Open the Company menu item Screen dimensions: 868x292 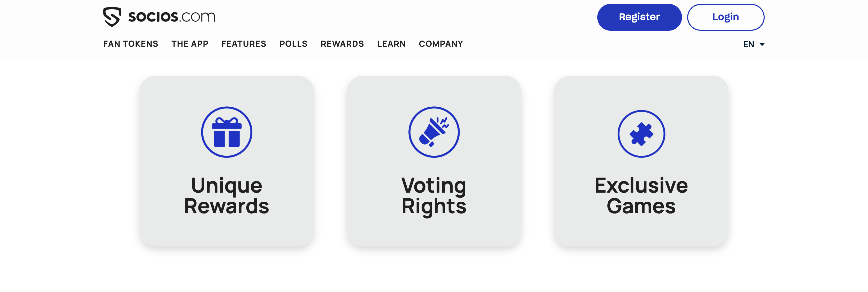coord(441,44)
